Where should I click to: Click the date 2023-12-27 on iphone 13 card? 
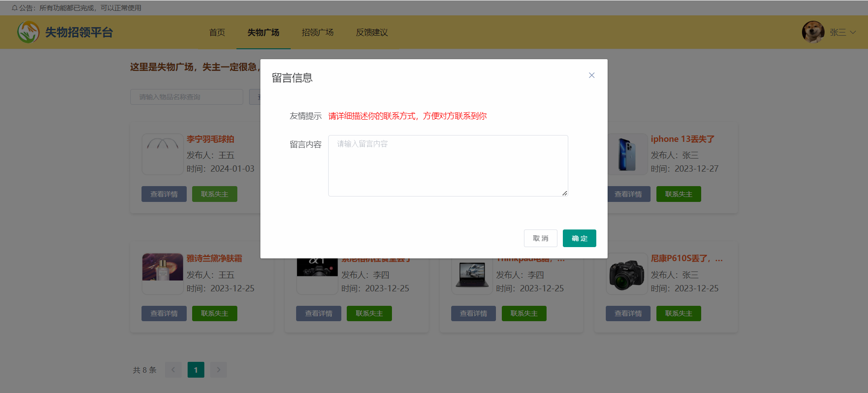coord(697,168)
